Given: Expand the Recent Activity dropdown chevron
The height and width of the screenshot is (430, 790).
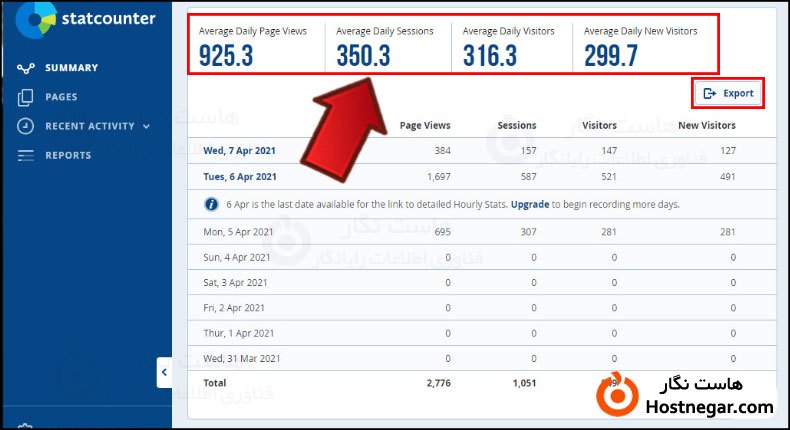Looking at the screenshot, I should coord(147,127).
